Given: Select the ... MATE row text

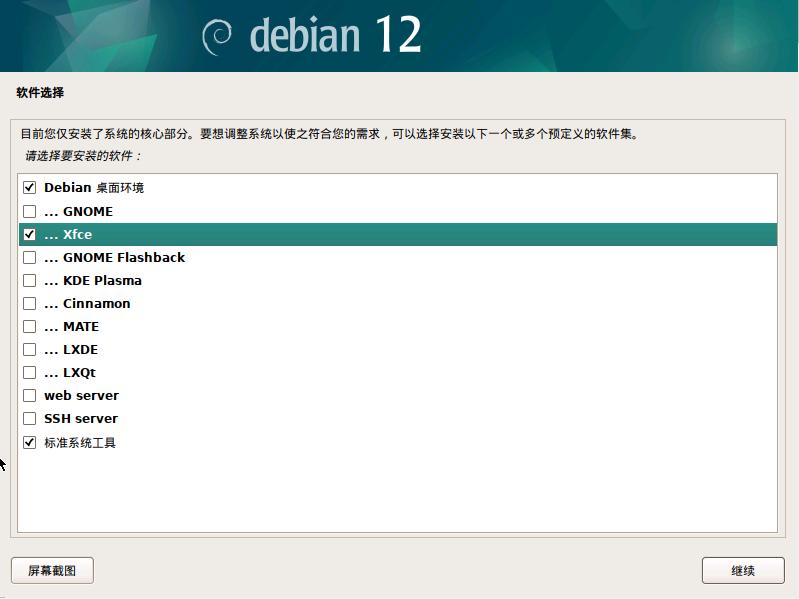Looking at the screenshot, I should point(71,326).
